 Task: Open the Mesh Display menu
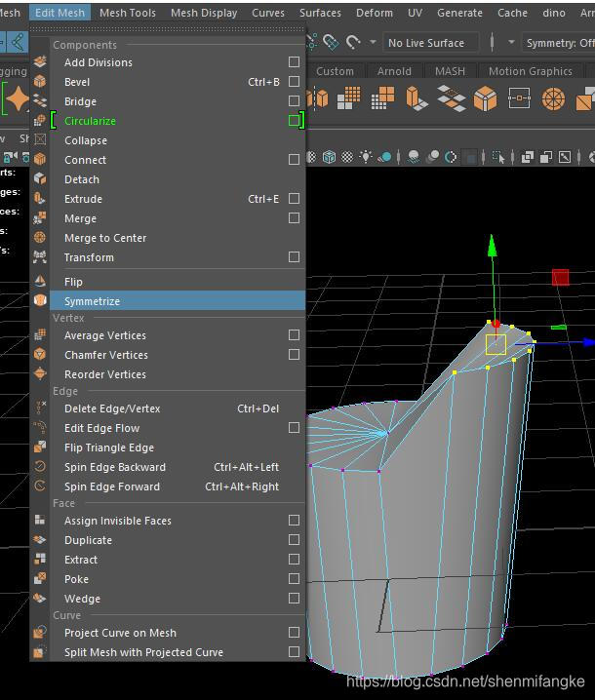click(204, 13)
